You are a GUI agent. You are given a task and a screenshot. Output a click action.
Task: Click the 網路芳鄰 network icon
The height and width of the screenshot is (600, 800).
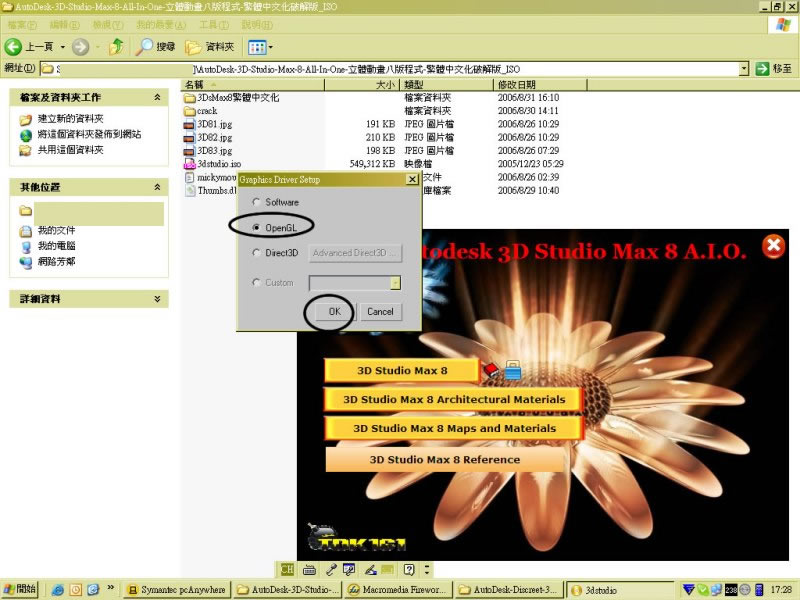click(26, 262)
